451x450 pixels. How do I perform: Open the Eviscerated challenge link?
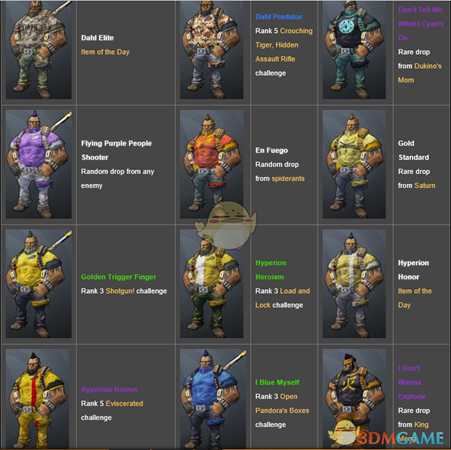(124, 404)
